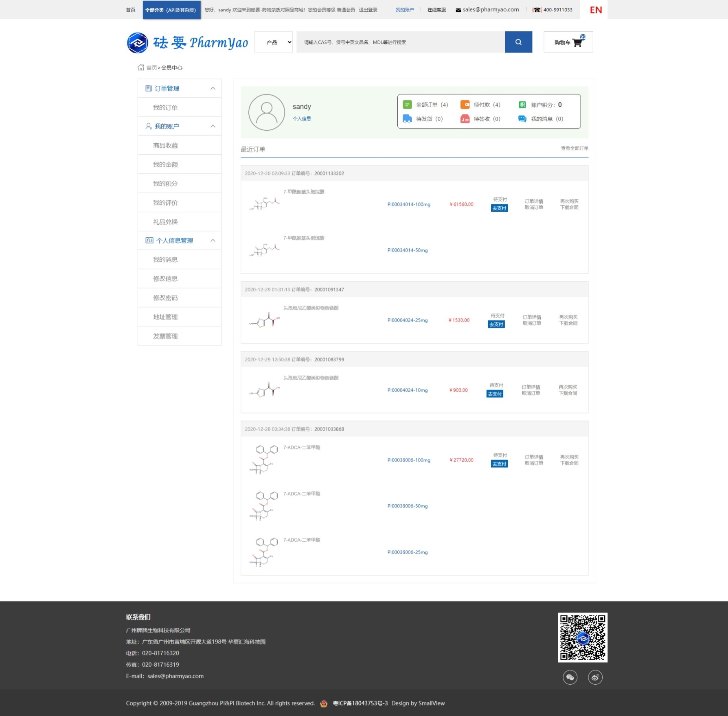
Task: Click the WeChat icon in footer
Action: (x=570, y=677)
